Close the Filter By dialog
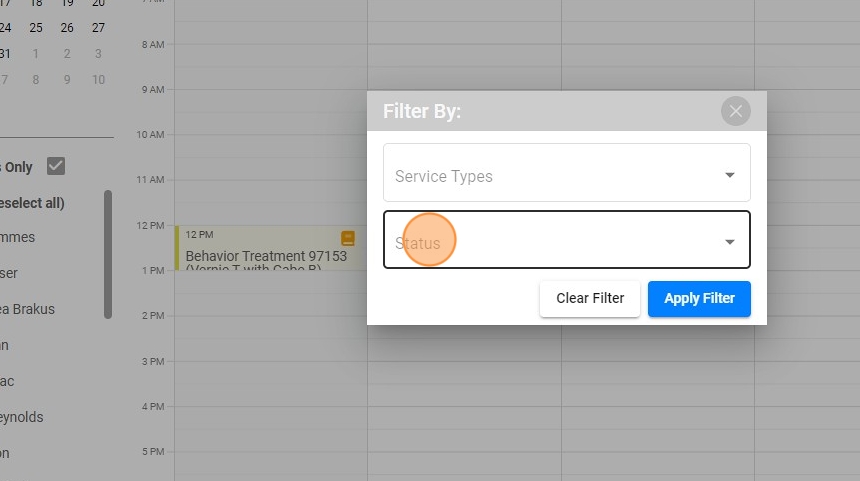This screenshot has width=860, height=481. click(736, 111)
